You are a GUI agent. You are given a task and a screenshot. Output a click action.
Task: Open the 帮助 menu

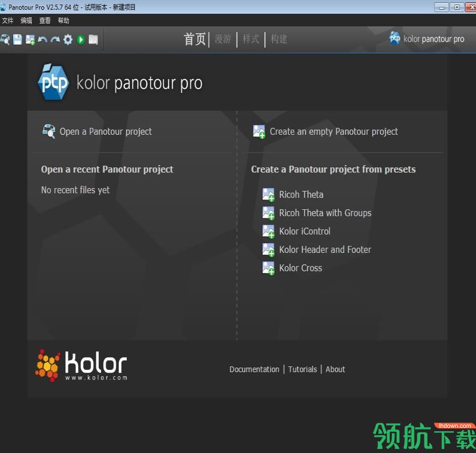click(64, 20)
